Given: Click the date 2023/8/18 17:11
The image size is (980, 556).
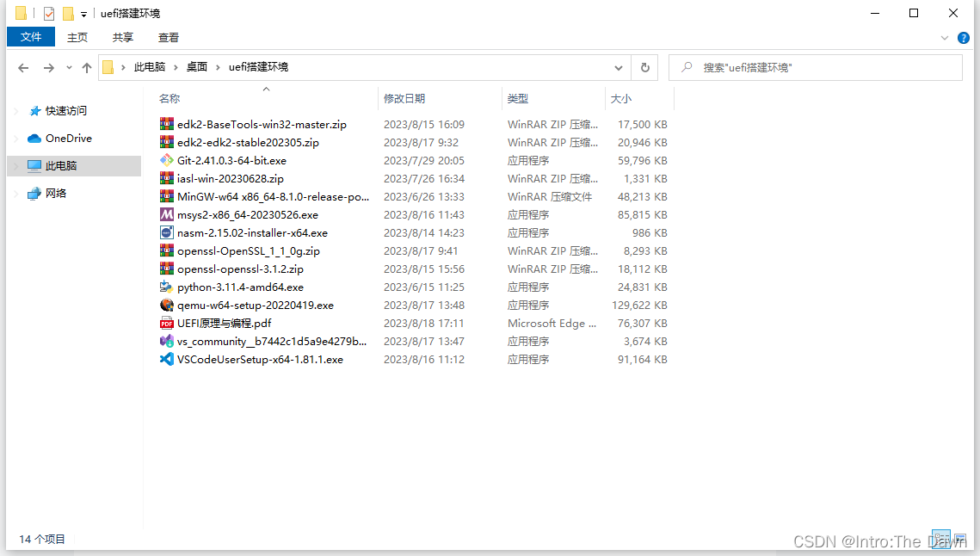Looking at the screenshot, I should click(x=423, y=324).
